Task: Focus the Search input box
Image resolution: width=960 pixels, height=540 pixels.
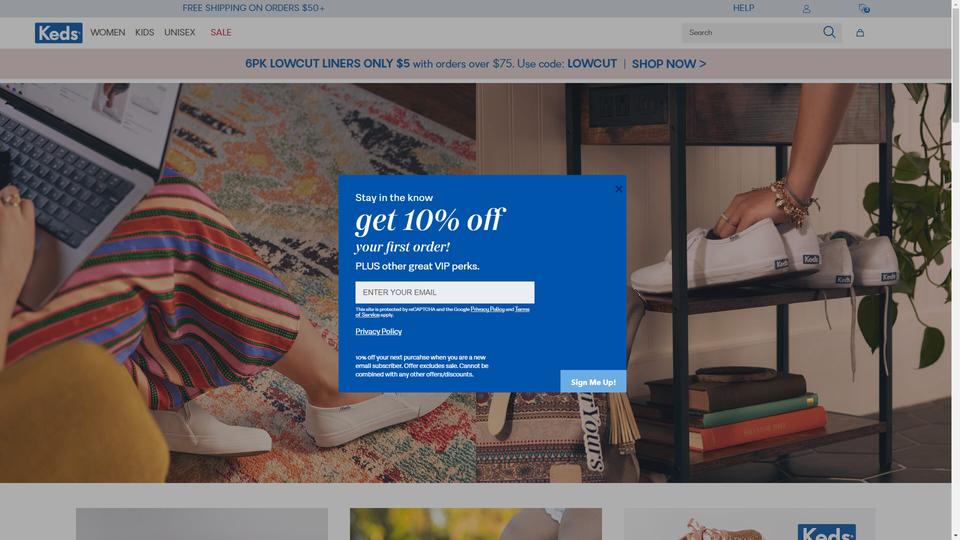Action: (752, 32)
